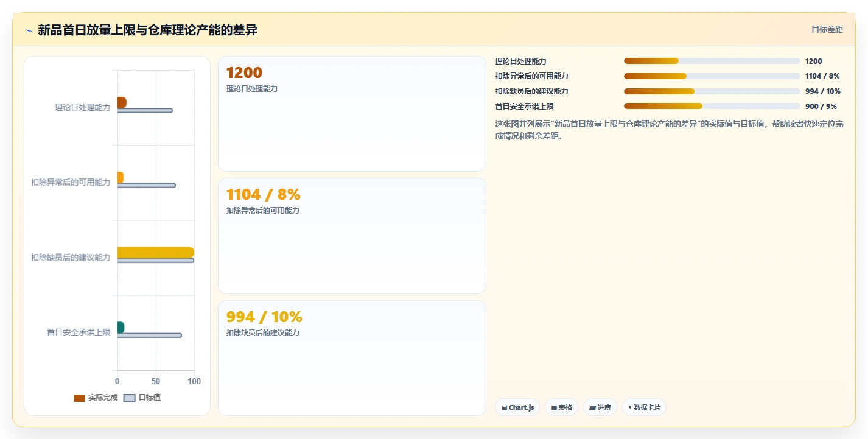Viewport: 868px width, 439px height.
Task: Click the 首日安全承诺上限 progress bar
Action: tap(712, 106)
